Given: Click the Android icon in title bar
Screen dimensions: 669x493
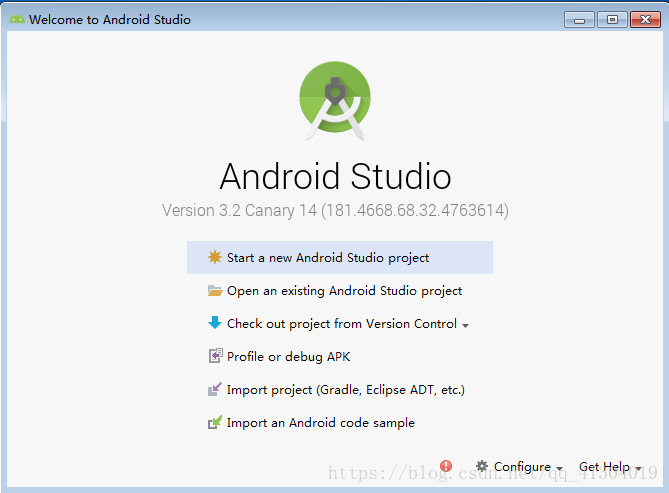Looking at the screenshot, I should 17,20.
